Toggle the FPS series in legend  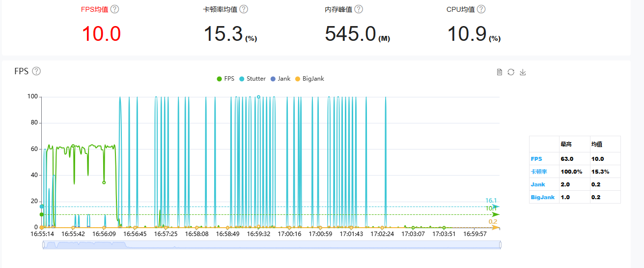(225, 79)
